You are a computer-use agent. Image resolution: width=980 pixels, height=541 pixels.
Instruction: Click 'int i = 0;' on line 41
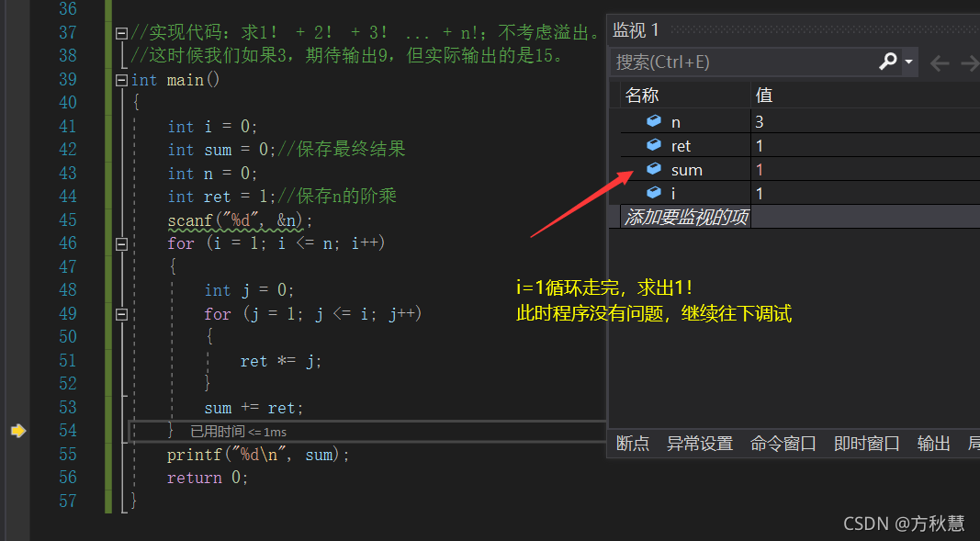[x=212, y=127]
